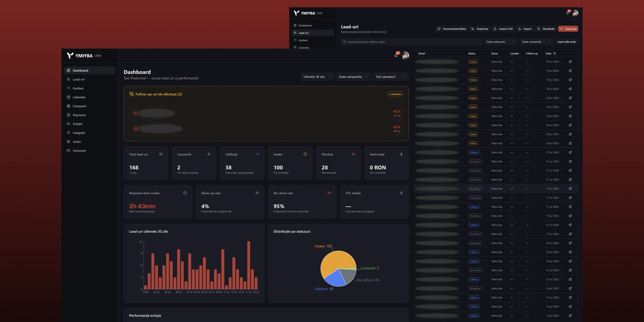
Task: Click the Rapoarte document icon
Action: pos(68,115)
